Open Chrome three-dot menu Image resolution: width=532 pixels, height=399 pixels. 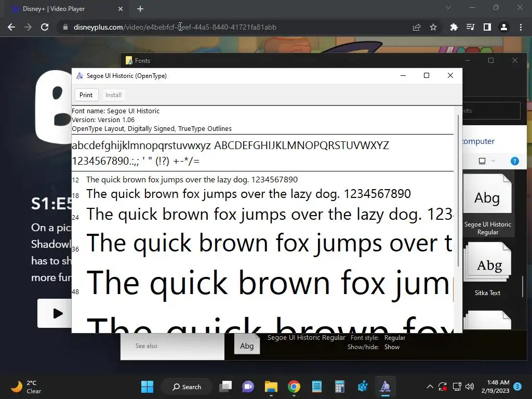(x=521, y=27)
